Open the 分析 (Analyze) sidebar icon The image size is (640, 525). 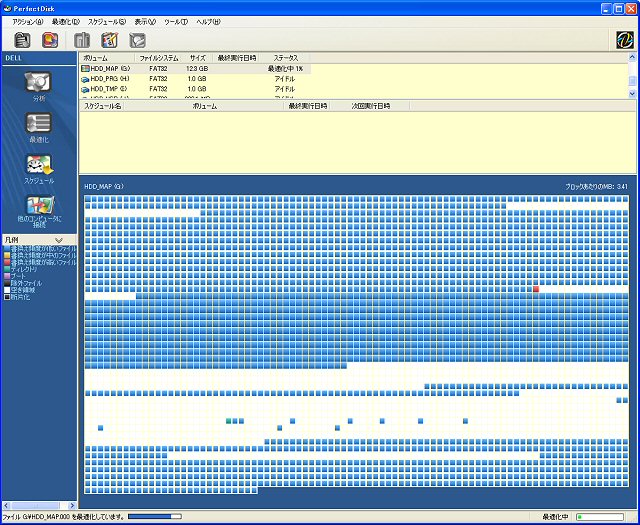pyautogui.click(x=38, y=83)
